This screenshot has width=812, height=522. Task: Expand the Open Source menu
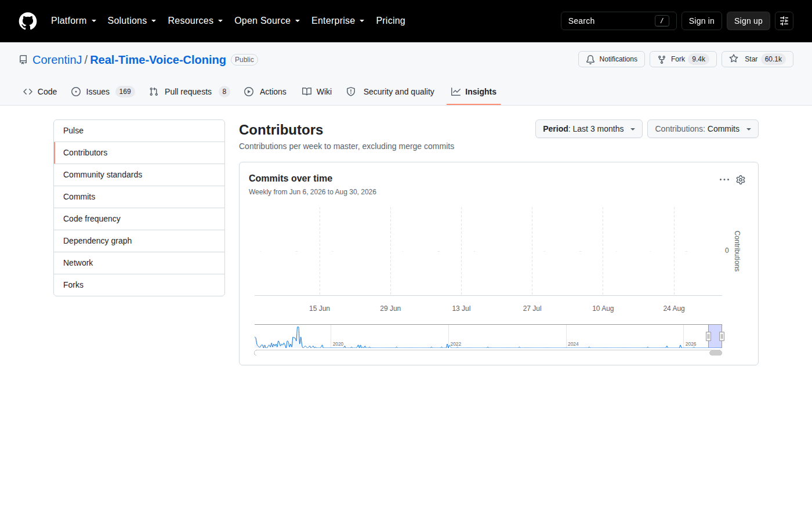click(267, 21)
